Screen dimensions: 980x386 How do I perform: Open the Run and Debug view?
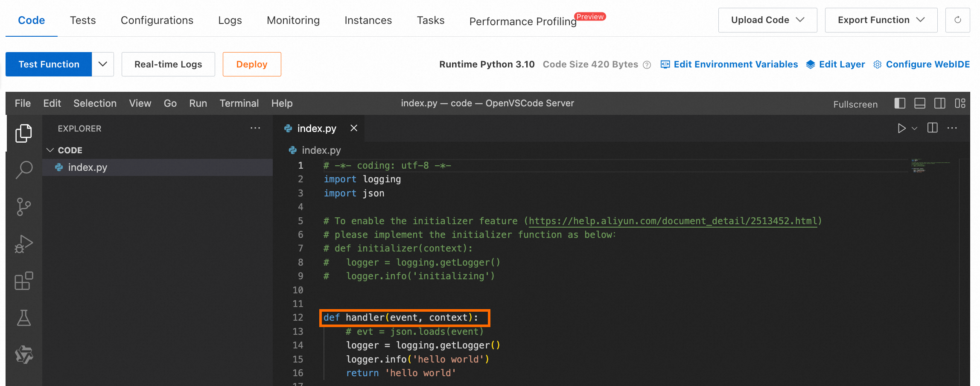(x=24, y=244)
